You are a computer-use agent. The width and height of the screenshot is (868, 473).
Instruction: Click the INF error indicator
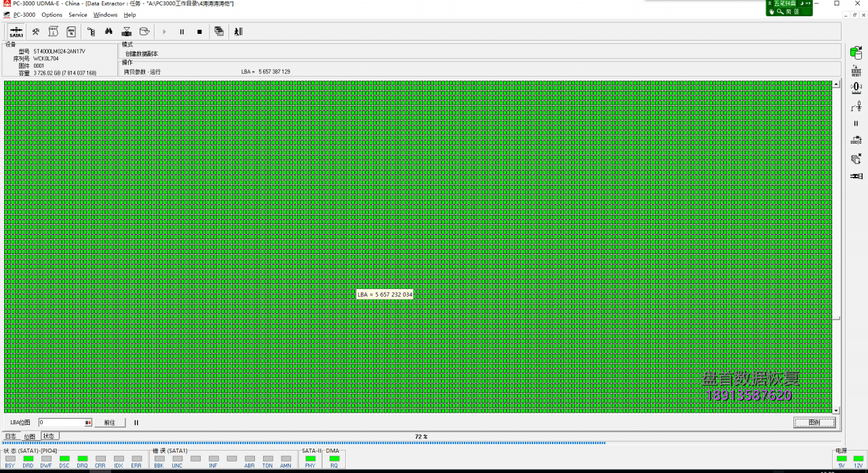click(x=214, y=459)
